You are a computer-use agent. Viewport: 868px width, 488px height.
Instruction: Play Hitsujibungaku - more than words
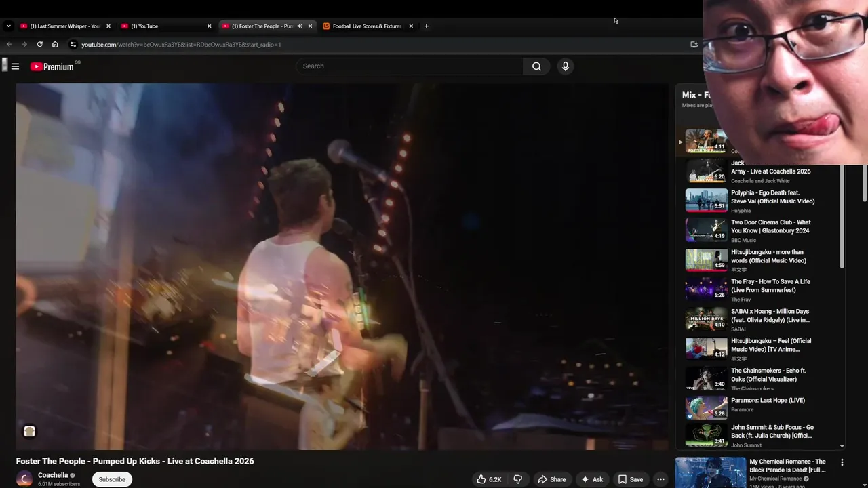pos(762,260)
